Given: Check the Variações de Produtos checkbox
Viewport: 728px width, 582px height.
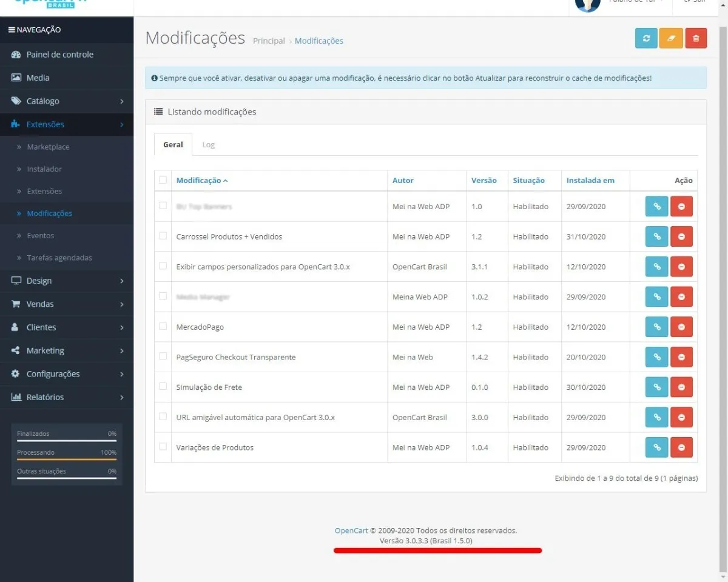Looking at the screenshot, I should (163, 446).
